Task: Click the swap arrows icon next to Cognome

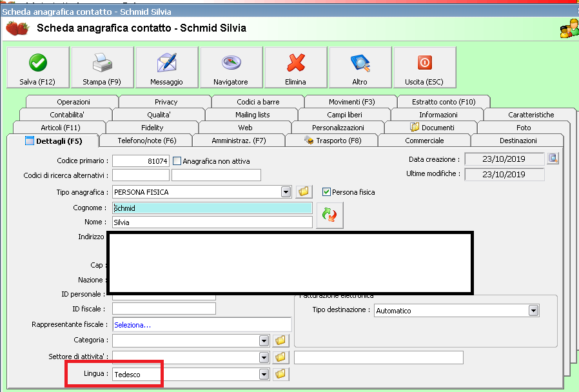Action: (329, 215)
